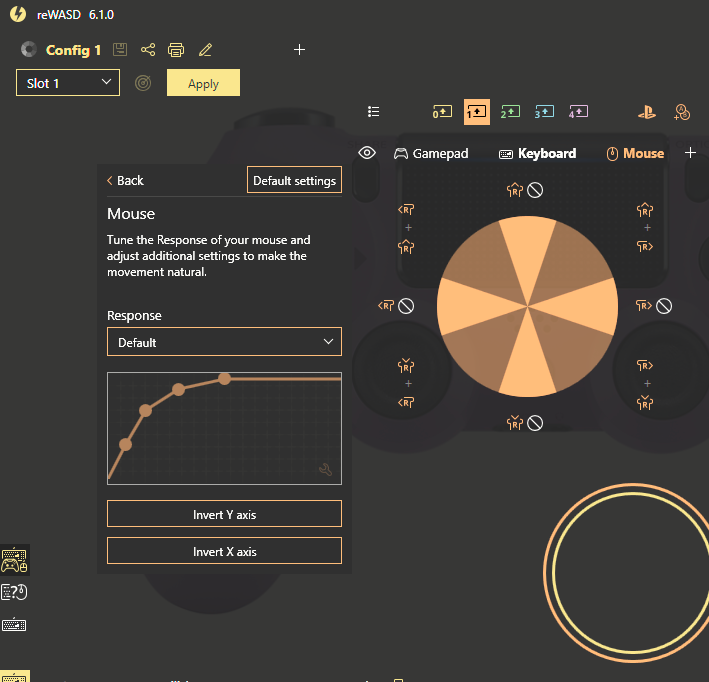The width and height of the screenshot is (709, 682).
Task: Select the keyboard device icon in left sidebar
Action: pyautogui.click(x=14, y=625)
